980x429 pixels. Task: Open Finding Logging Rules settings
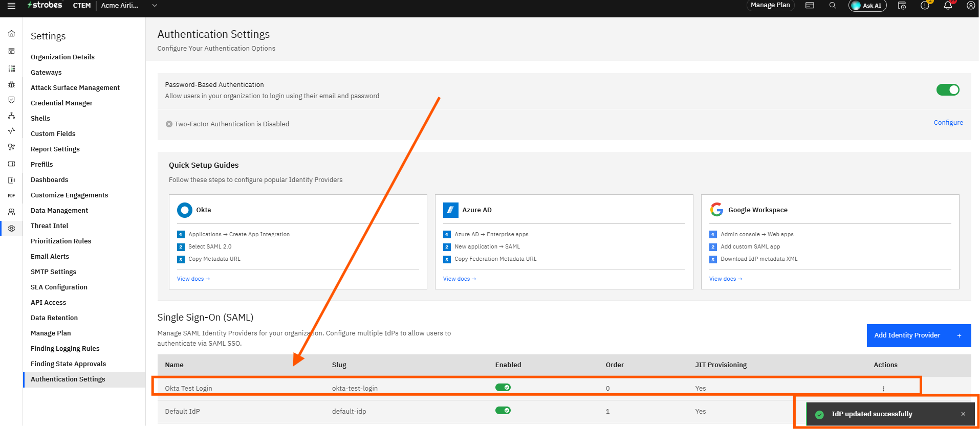coord(65,348)
